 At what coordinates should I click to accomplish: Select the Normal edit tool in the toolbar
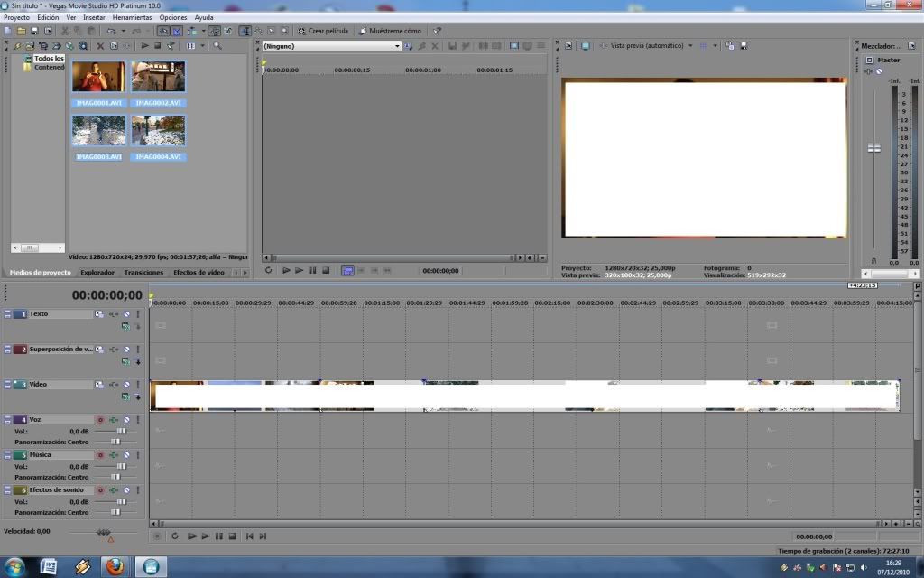coord(245,31)
